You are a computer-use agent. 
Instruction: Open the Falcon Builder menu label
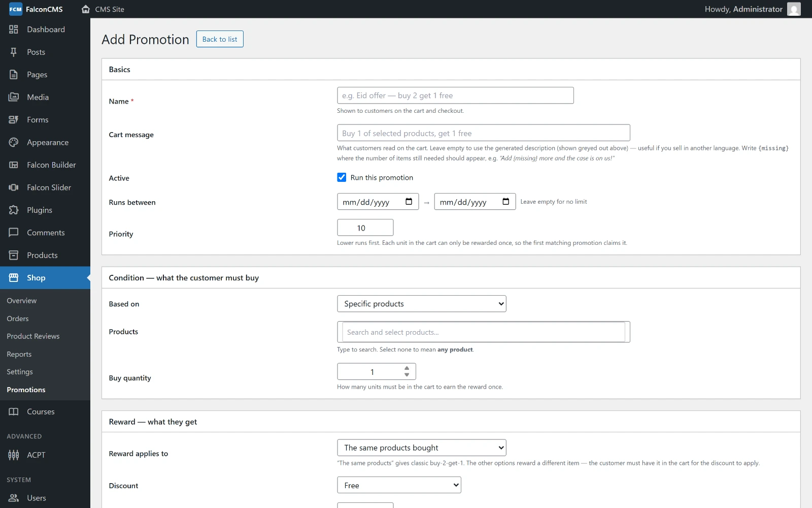coord(51,165)
